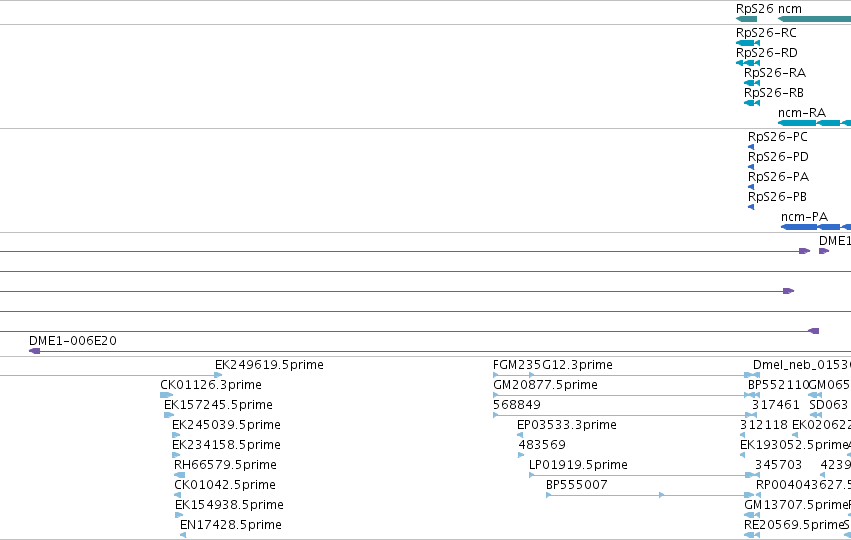Open the EP03533.3prime EST label

point(567,425)
